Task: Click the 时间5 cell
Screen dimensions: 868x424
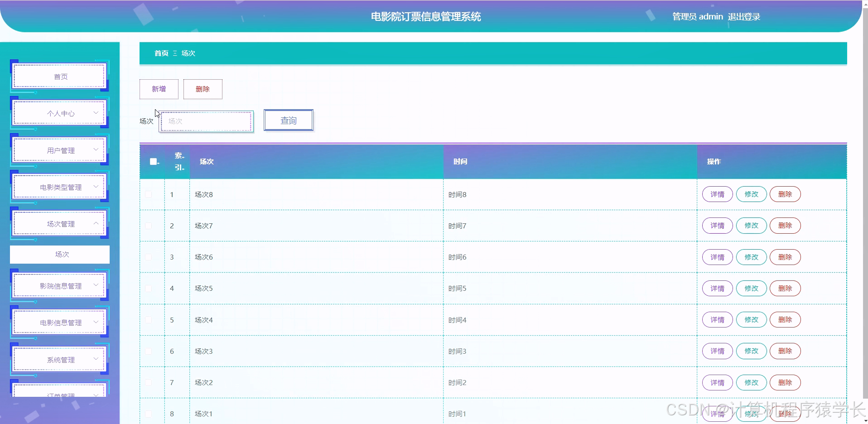Action: 570,288
